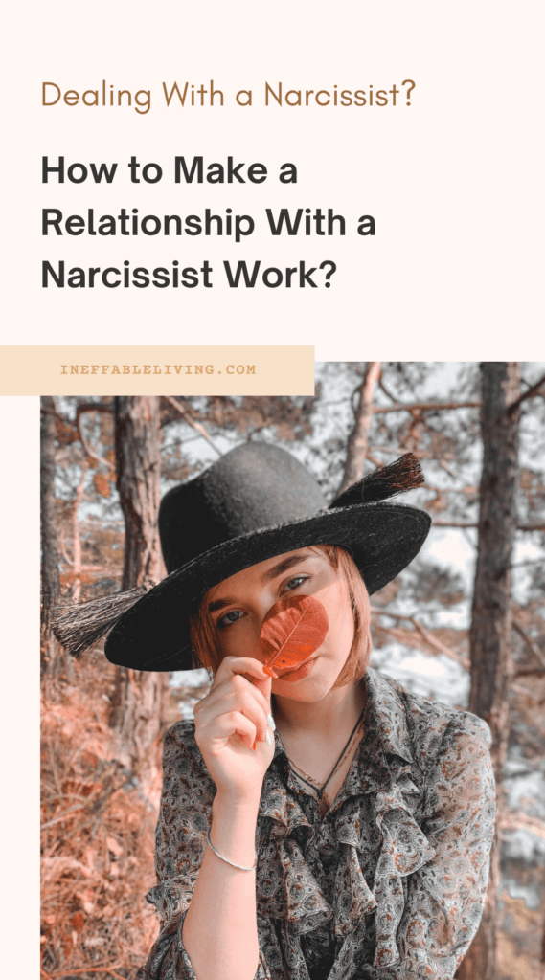Click the words 'Relationship With a'

click(209, 223)
